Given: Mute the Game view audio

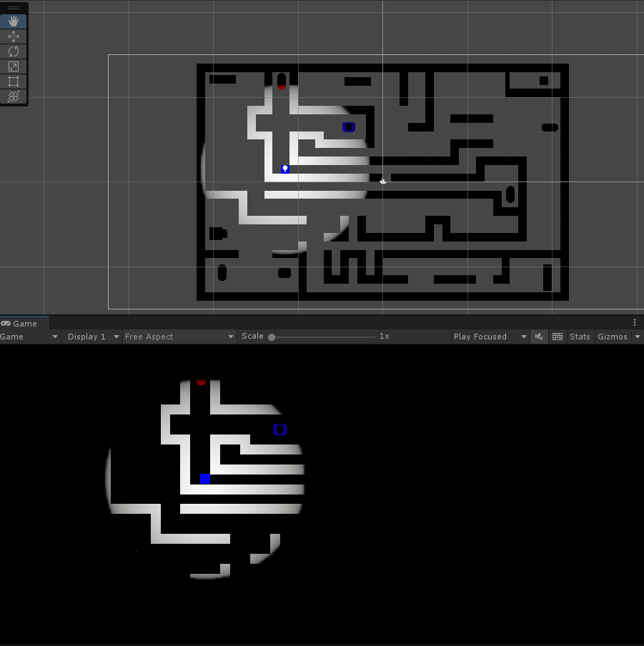Looking at the screenshot, I should pyautogui.click(x=539, y=336).
